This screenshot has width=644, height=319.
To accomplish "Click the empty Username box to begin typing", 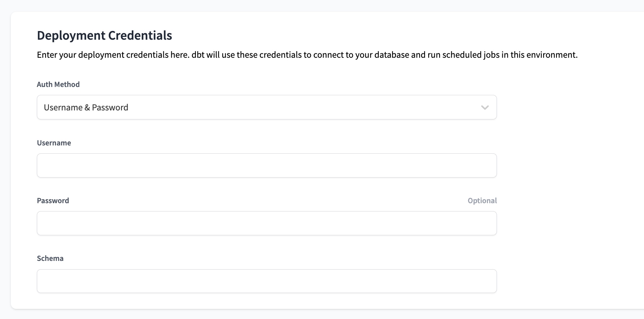I will tap(267, 165).
